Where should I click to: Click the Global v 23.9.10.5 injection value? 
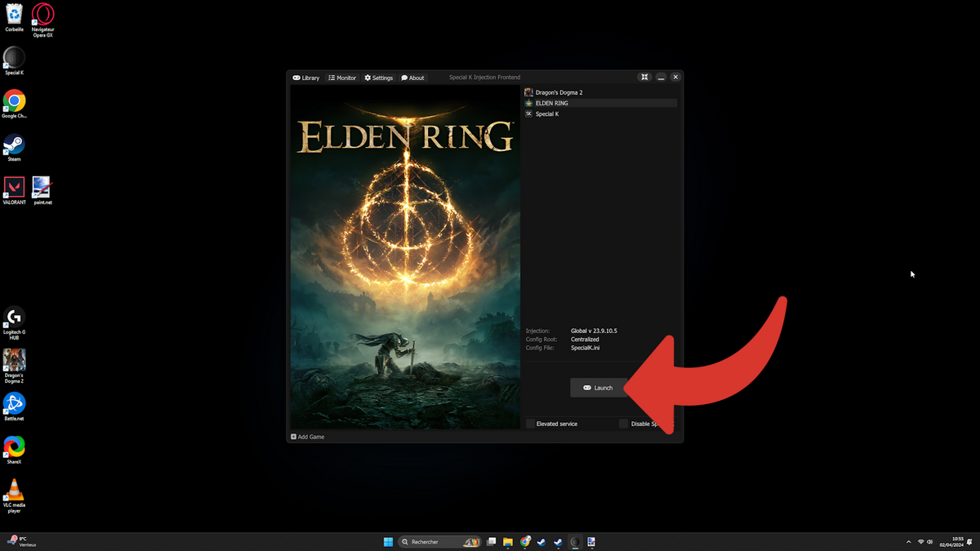click(x=594, y=331)
